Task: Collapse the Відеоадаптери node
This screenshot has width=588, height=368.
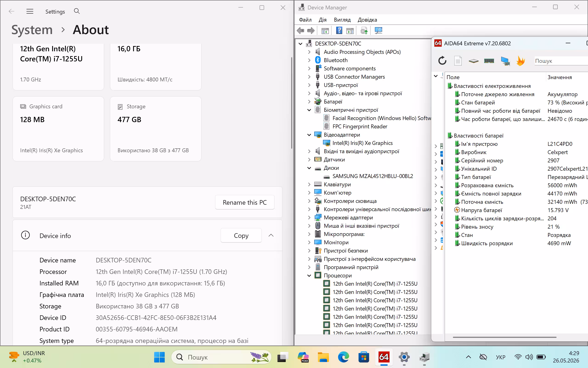Action: click(309, 135)
